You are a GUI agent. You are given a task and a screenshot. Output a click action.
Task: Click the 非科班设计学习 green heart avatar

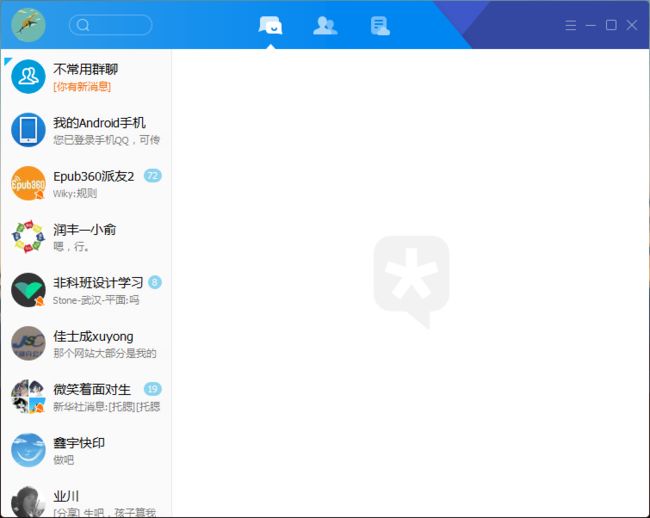tap(28, 290)
